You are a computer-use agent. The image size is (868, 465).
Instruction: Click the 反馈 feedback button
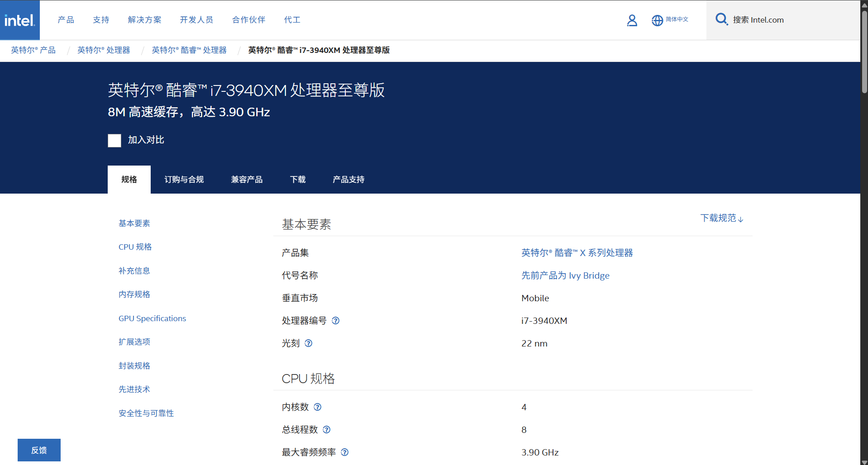39,450
